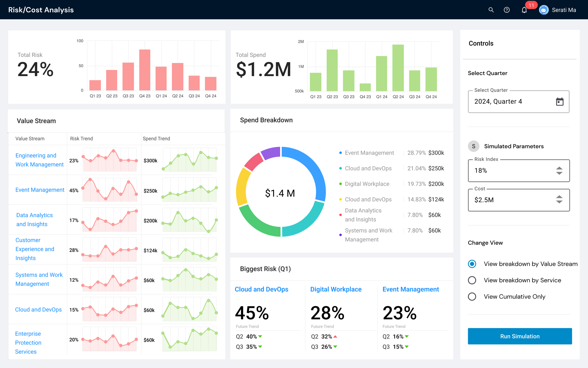Click the Serati Ma user avatar

[544, 10]
